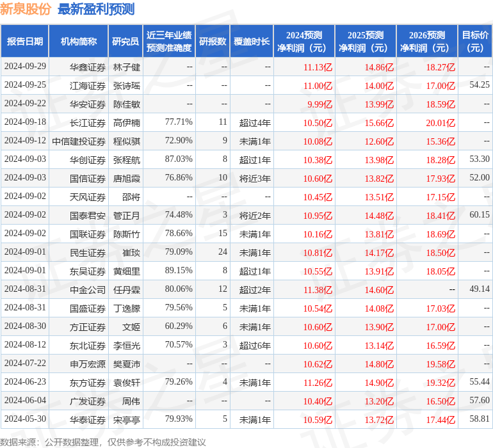Click the date 2024-09-29
This screenshot has height=448, width=493.
click(x=25, y=67)
